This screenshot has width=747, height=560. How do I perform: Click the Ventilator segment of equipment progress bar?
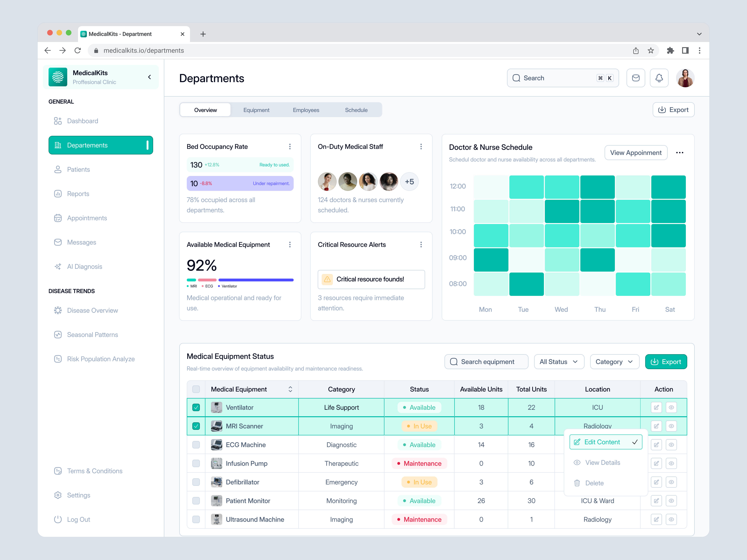[256, 280]
